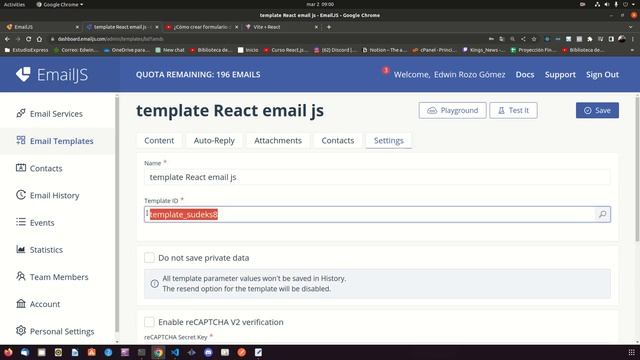Enable reCAPTCHA V2 verification checkbox
The height and width of the screenshot is (360, 640).
[149, 322]
